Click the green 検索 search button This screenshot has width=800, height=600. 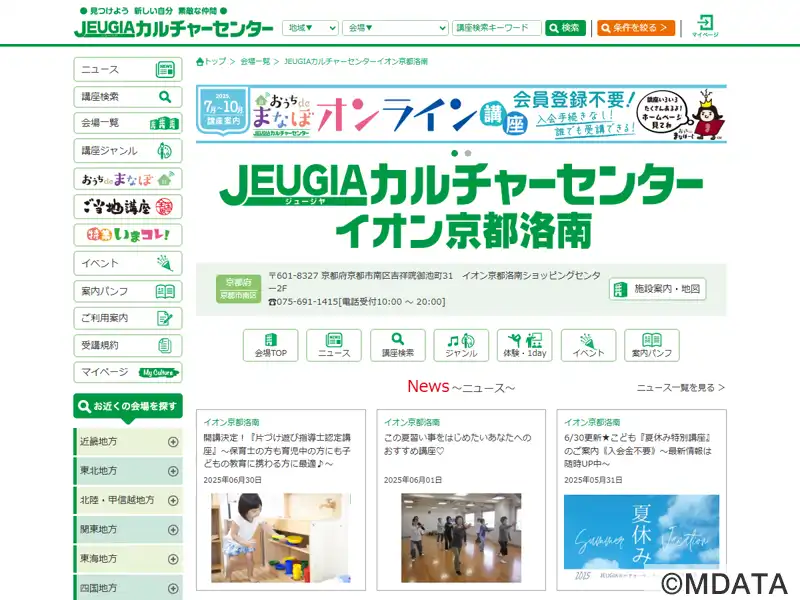(565, 28)
